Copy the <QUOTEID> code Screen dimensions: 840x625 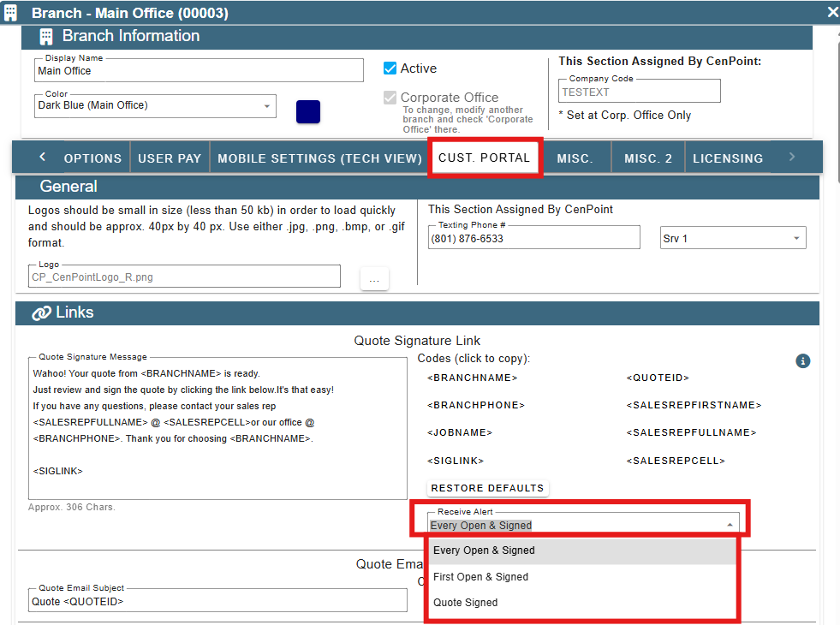658,378
